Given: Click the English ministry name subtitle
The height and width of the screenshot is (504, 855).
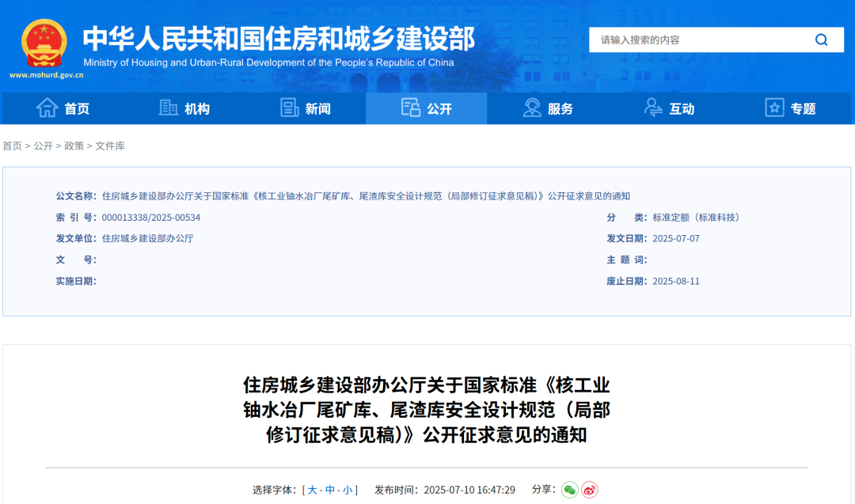Looking at the screenshot, I should click(268, 63).
